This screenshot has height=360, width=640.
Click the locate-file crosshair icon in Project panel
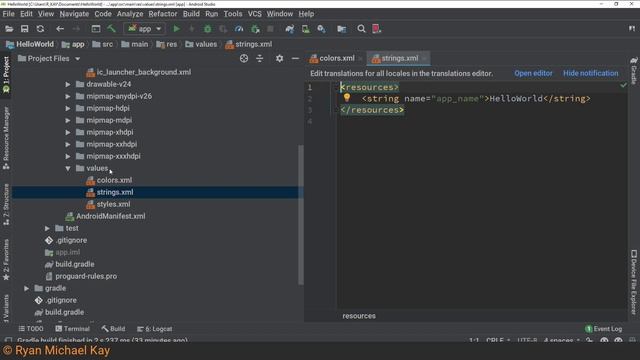244,59
